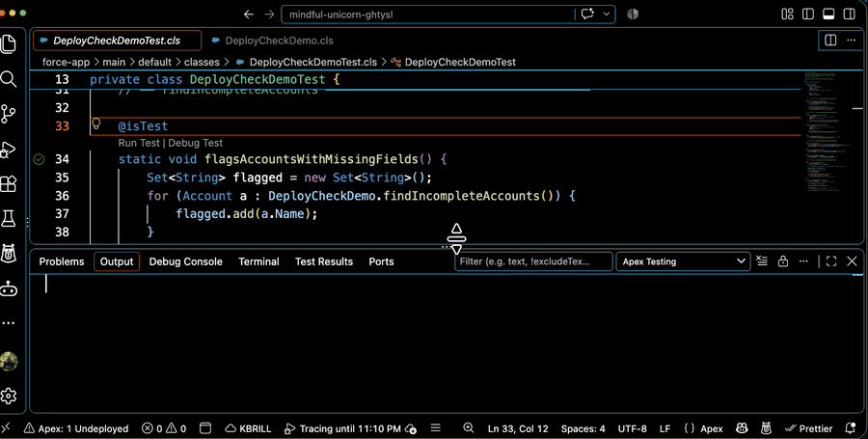Open Customize Layout in title bar
Image resolution: width=868 pixels, height=439 pixels.
pos(787,14)
